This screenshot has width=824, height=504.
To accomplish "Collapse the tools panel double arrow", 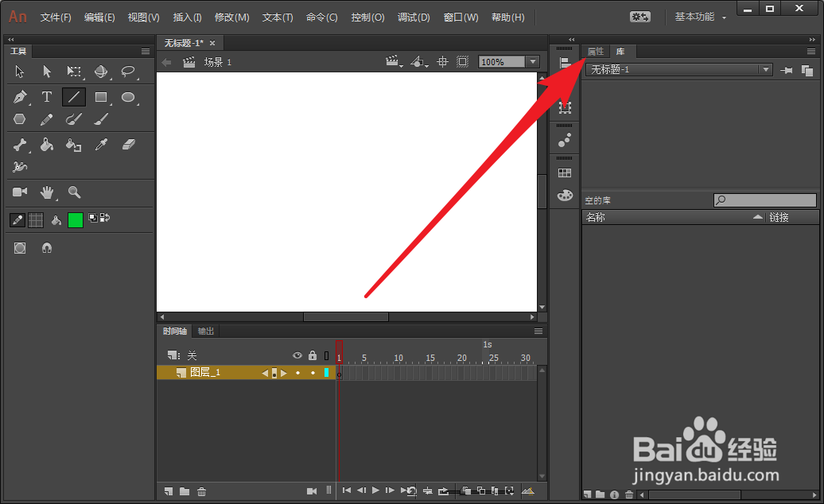I will (11, 40).
